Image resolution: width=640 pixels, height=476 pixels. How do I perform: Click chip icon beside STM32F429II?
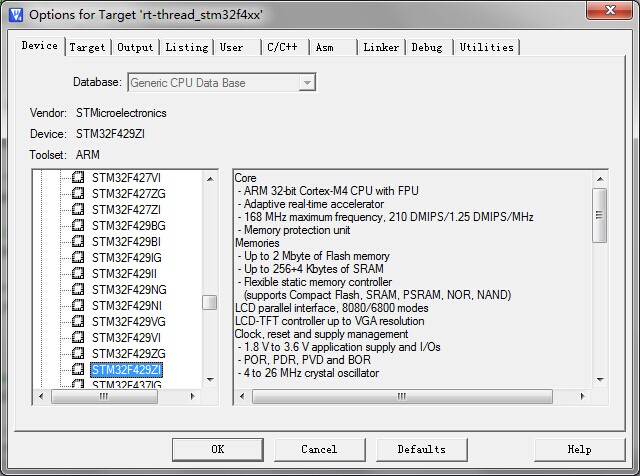(x=78, y=273)
